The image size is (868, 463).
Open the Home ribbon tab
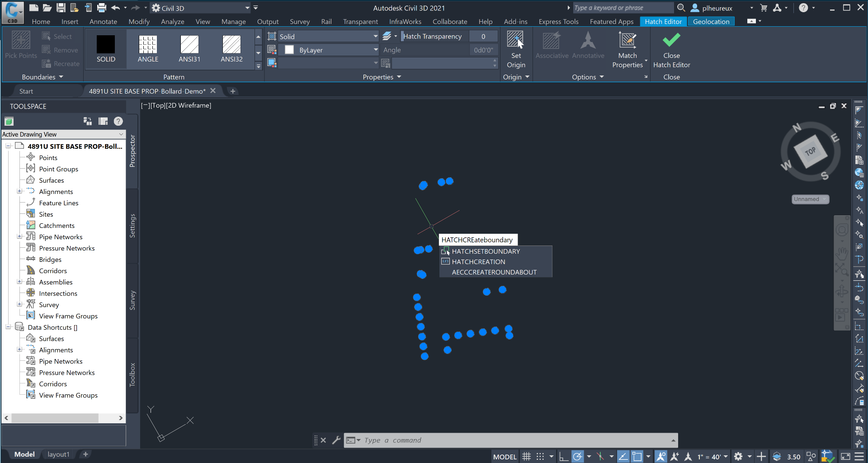(x=41, y=21)
